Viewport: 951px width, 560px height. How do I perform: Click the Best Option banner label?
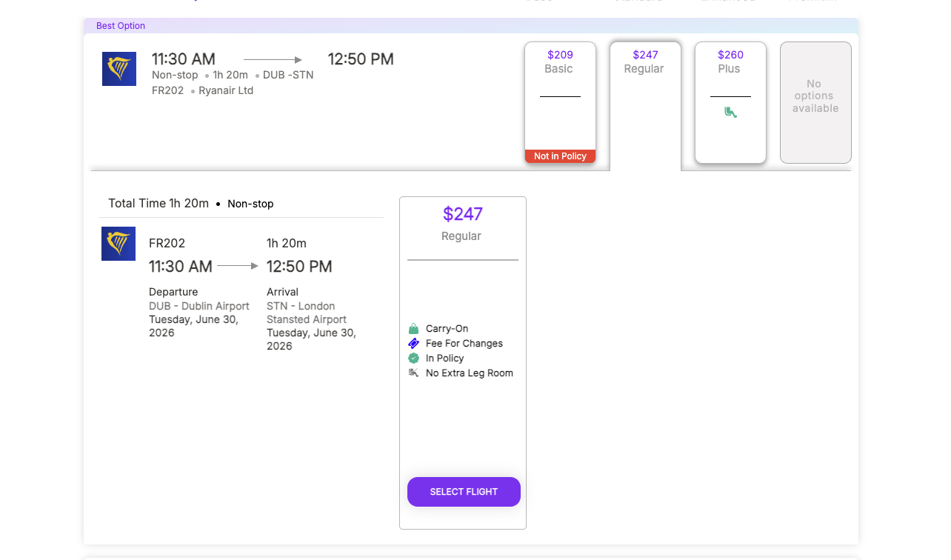121,26
